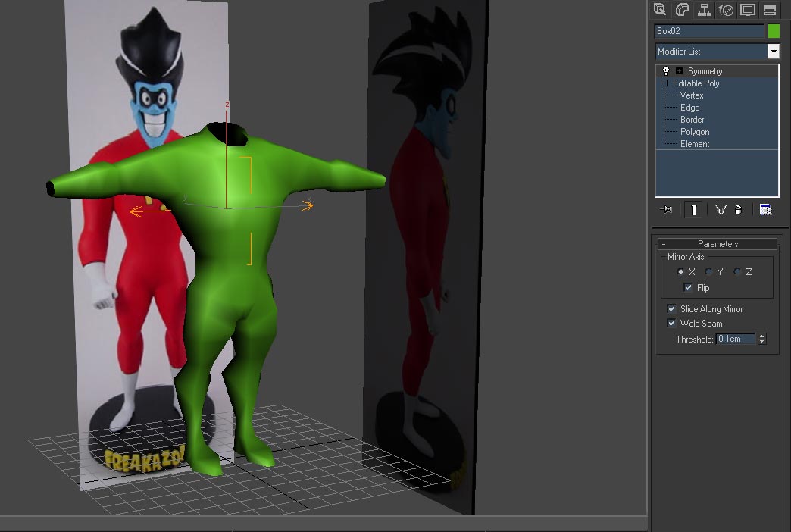Select Z mirror axis
Image resolution: width=791 pixels, height=532 pixels.
(737, 271)
